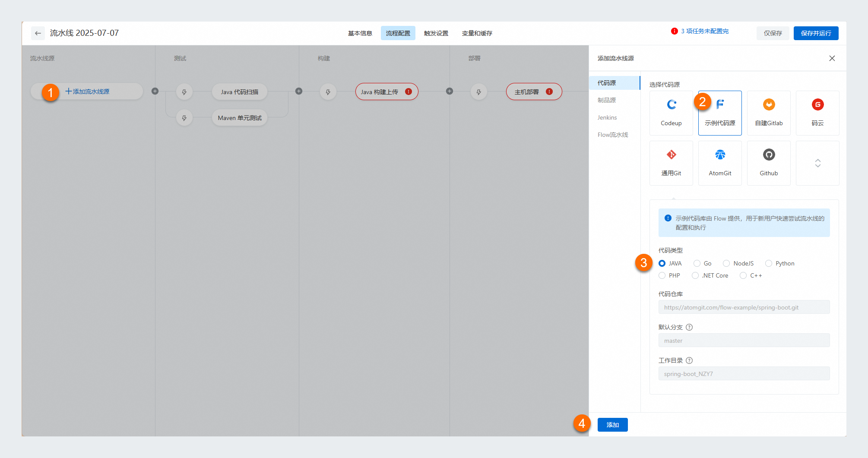Switch to the 变量和缓存 tab
Image resolution: width=868 pixels, height=458 pixels.
477,33
